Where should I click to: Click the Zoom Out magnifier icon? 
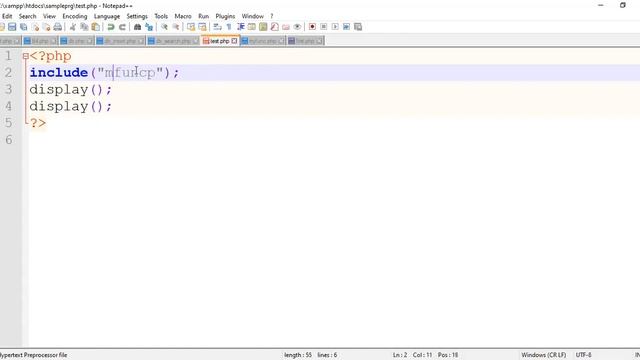[x=176, y=27]
